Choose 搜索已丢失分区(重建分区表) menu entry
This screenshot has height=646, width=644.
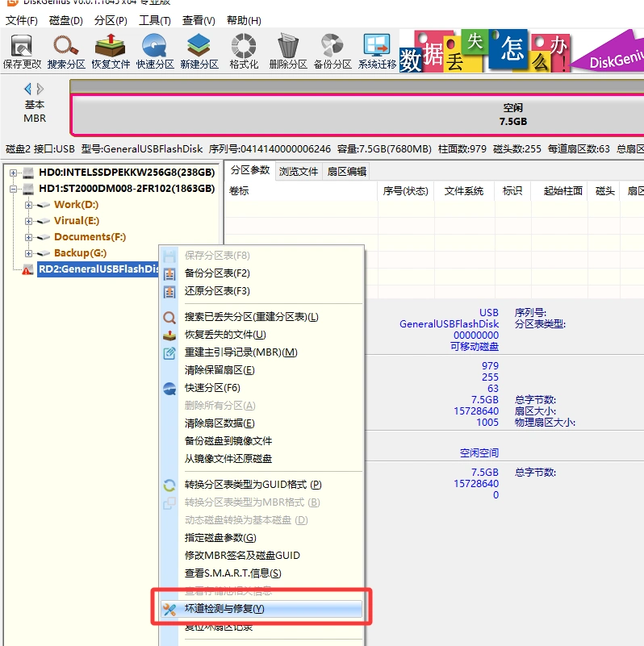(262, 317)
